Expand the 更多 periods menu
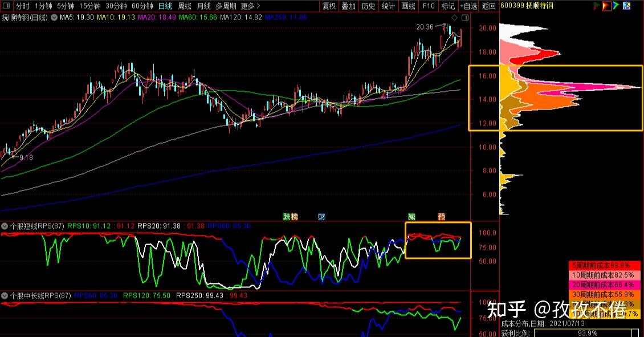Viewport: 644px width, 337px height. [x=250, y=6]
